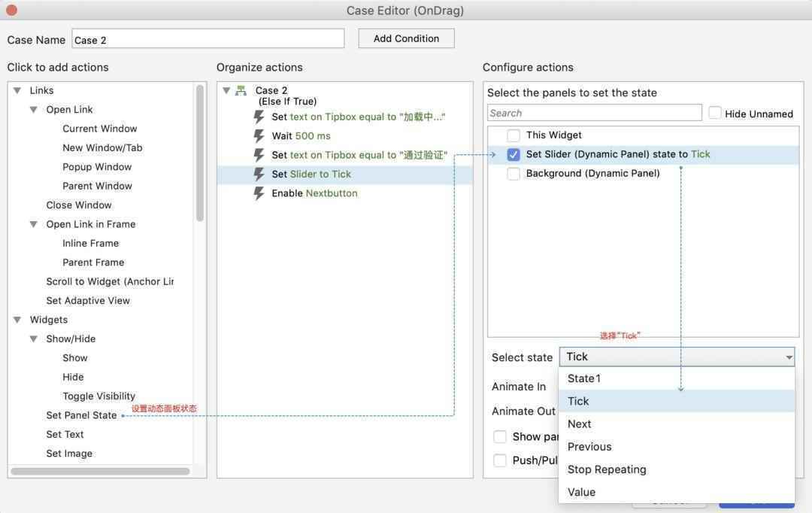Add the Inline Frame action

pyautogui.click(x=91, y=244)
